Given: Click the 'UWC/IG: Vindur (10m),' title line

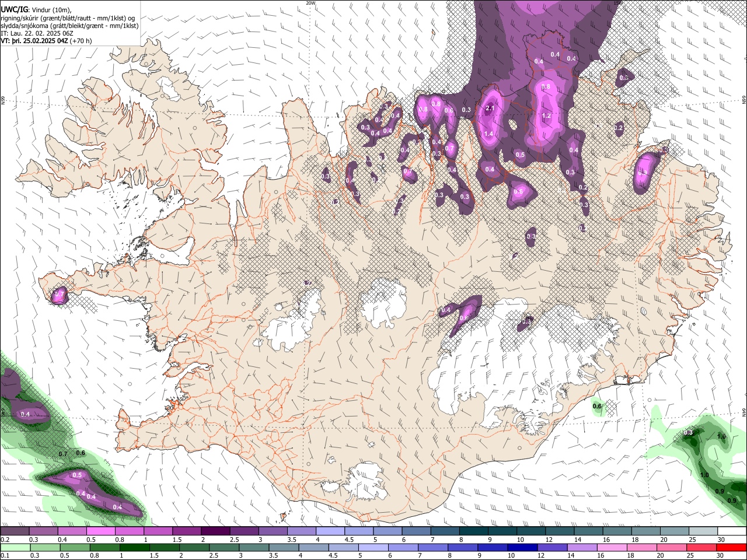Looking at the screenshot, I should click(x=35, y=9).
